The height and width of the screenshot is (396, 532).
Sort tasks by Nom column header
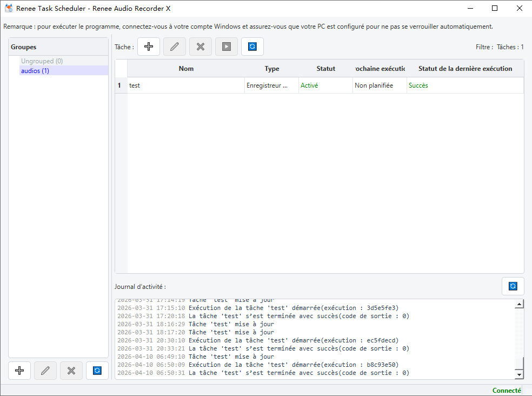click(x=186, y=69)
